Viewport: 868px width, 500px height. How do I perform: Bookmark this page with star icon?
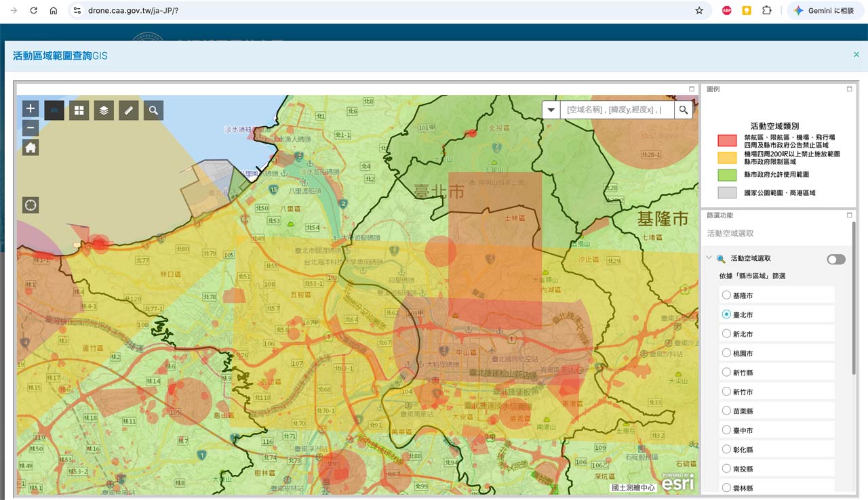tap(699, 11)
